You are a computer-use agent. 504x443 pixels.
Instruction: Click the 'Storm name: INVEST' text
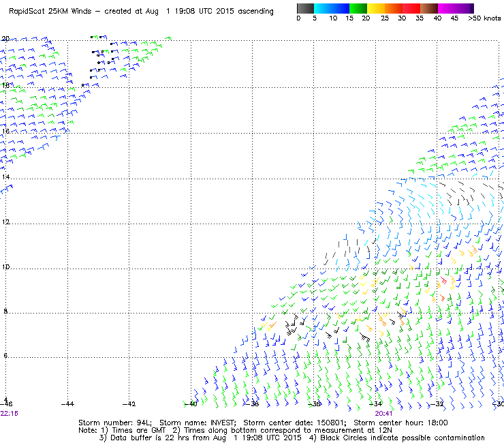[x=198, y=423]
